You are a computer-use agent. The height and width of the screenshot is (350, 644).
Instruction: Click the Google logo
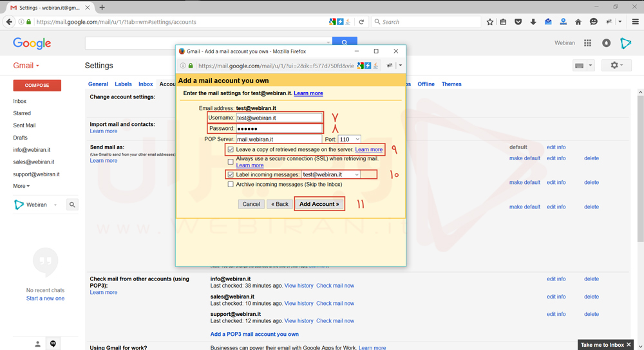pos(32,43)
